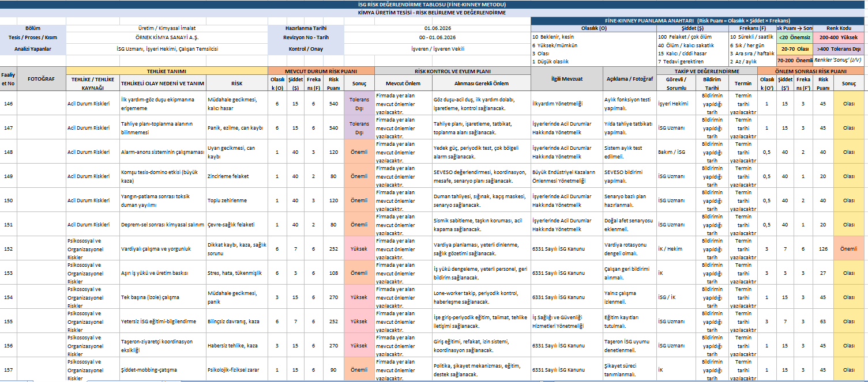Select the yellow '20-70 Olası' legend cell
The image size is (868, 382).
tap(794, 49)
